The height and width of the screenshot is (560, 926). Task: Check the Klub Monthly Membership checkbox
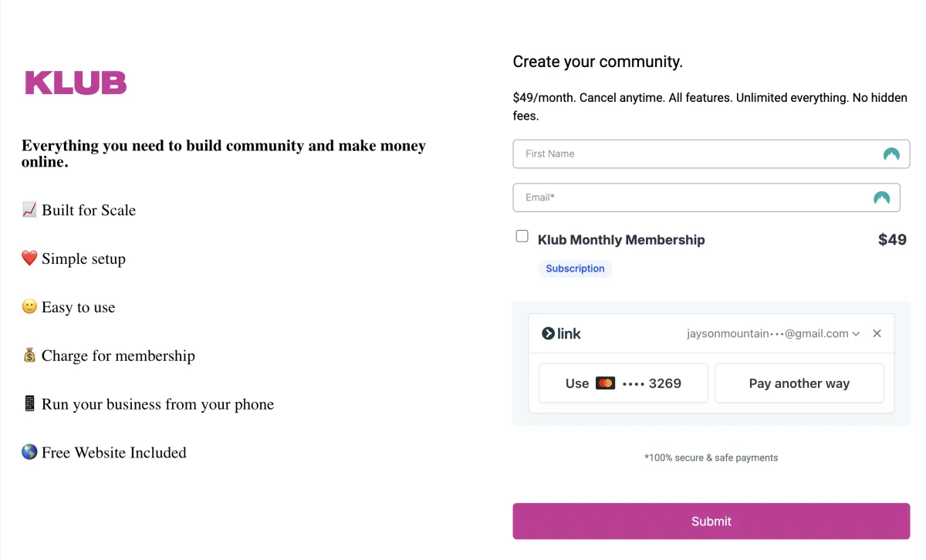[x=522, y=236]
